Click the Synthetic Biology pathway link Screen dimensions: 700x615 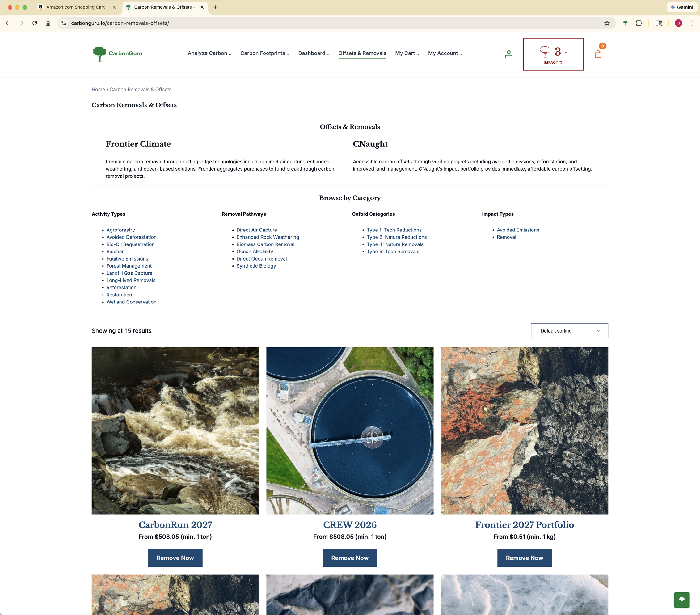(x=256, y=266)
